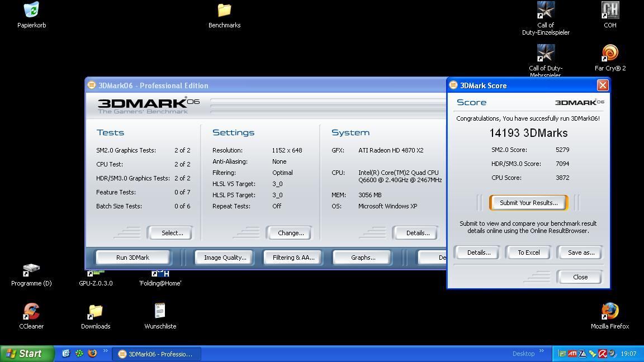The width and height of the screenshot is (644, 362).
Task: Click the speaker volume tray icon
Action: pos(612,354)
